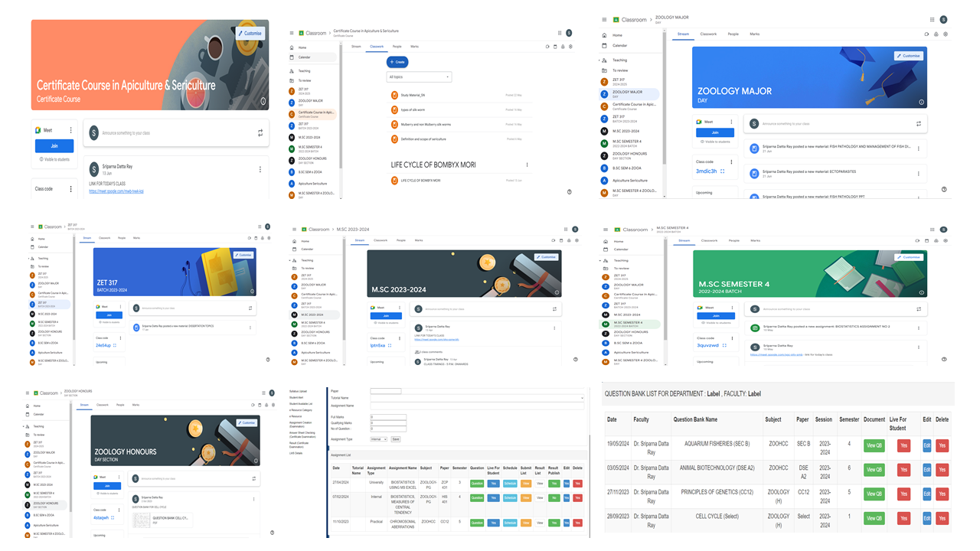980x551 pixels.
Task: Expand Teaching section in ZOOLOGY MAJOR sidebar
Action: coord(599,60)
